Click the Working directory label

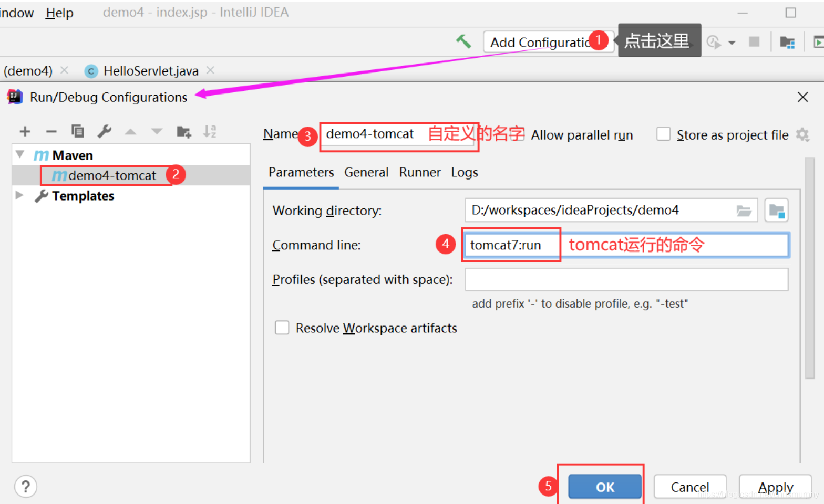[327, 211]
